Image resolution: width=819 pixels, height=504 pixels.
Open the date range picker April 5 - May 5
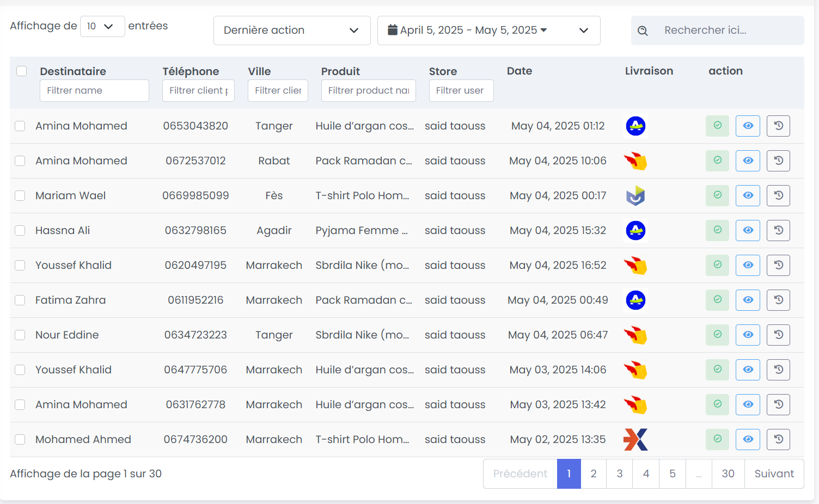coord(488,30)
